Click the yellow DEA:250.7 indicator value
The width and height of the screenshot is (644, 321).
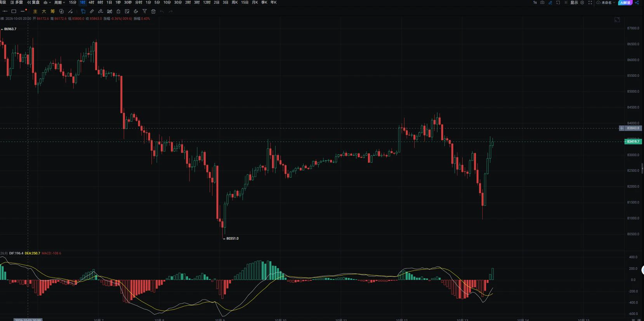point(32,253)
